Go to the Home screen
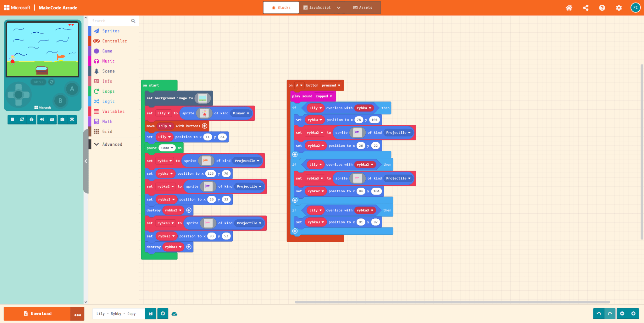 click(x=569, y=8)
